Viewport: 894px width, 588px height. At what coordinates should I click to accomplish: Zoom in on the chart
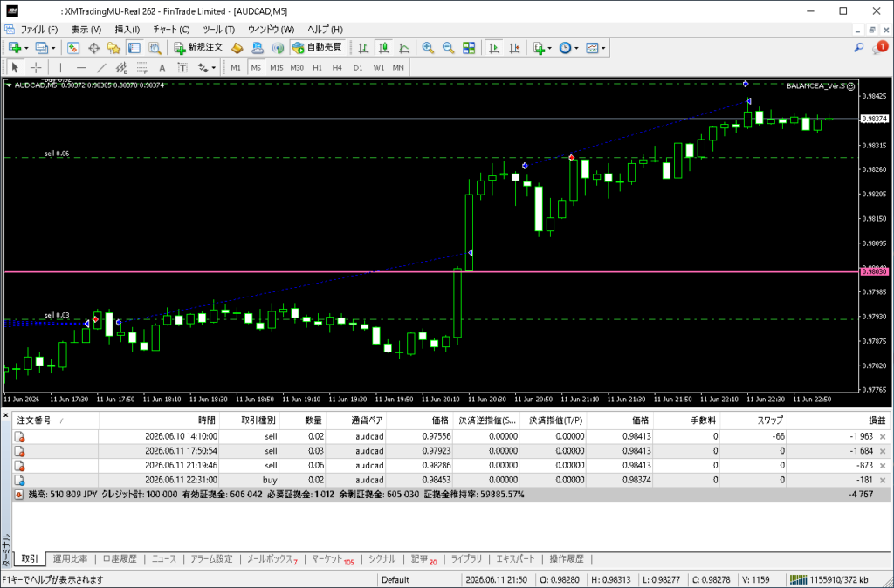428,48
